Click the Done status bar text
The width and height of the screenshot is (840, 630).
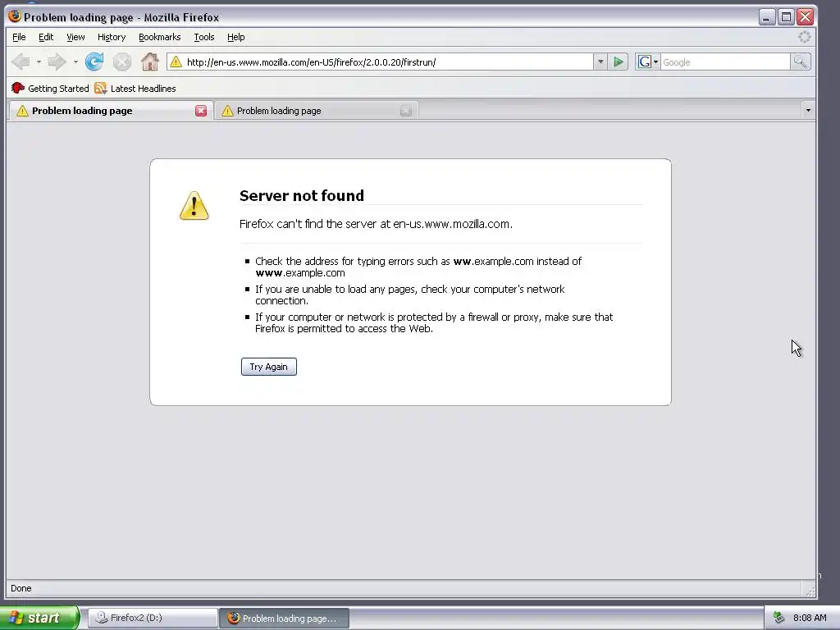click(x=21, y=588)
